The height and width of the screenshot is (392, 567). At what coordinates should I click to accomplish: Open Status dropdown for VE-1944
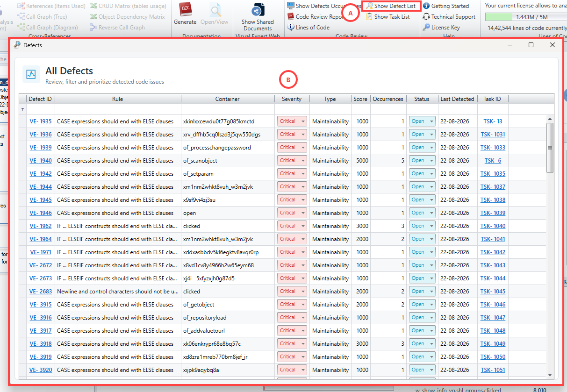click(431, 187)
